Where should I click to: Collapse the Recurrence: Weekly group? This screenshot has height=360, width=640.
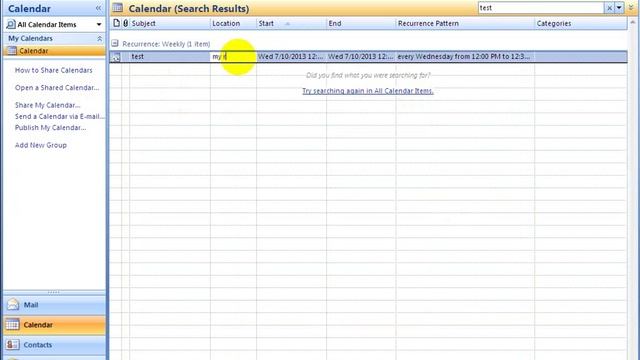(115, 43)
